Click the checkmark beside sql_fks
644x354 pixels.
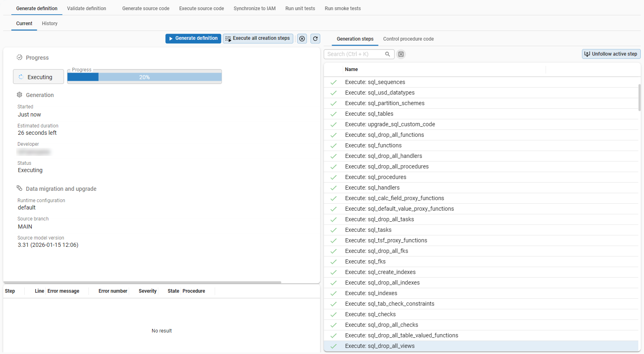tap(334, 262)
